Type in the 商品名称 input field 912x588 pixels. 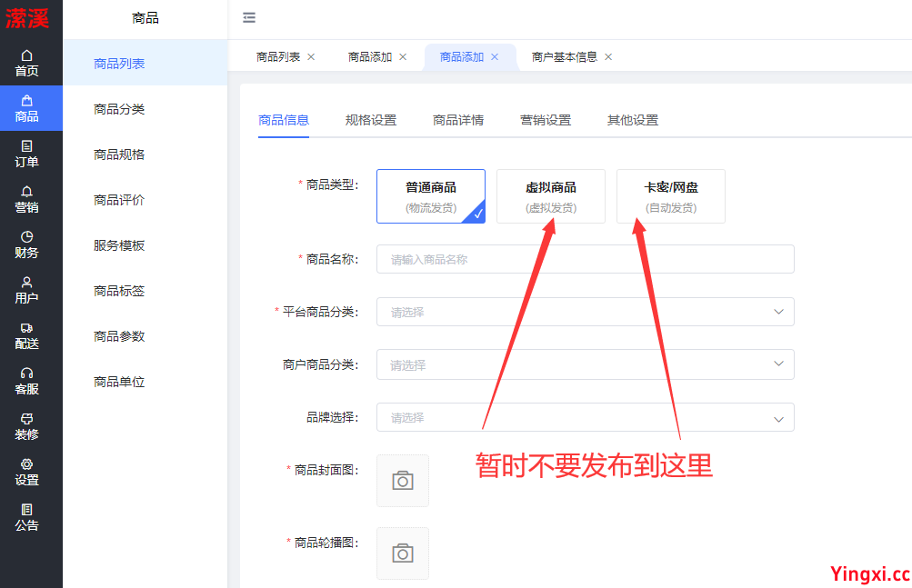(x=585, y=258)
